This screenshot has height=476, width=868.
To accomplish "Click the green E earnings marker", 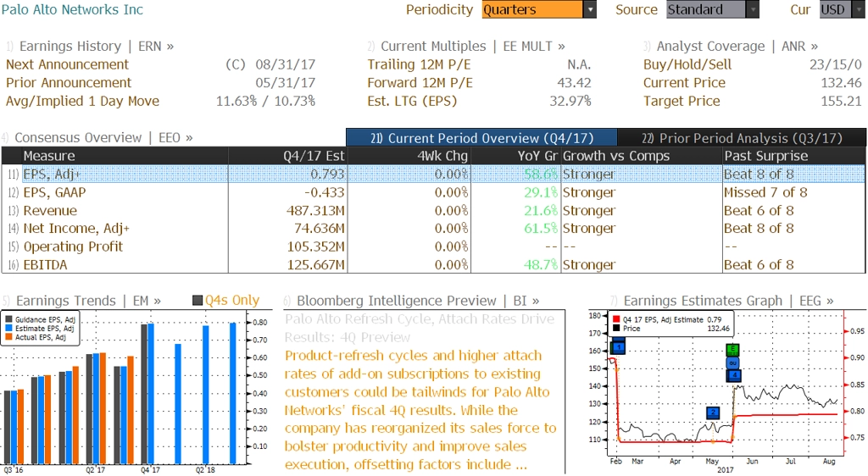I will click(733, 350).
